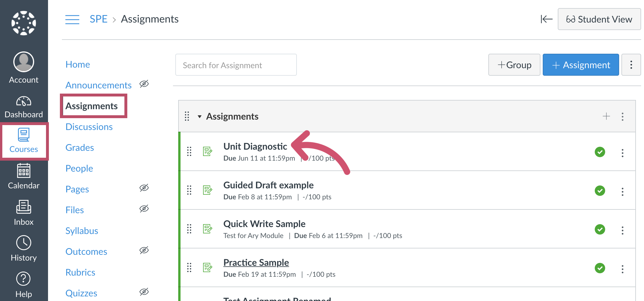Screen dimensions: 644x301
Task: Open the Calendar from global navigation
Action: (x=24, y=176)
